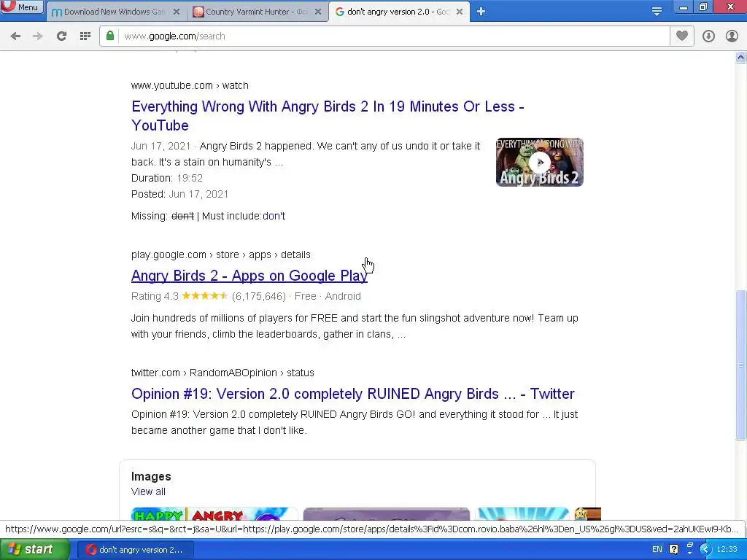Click the www.youtube.com › watch breadcrumb

[190, 86]
